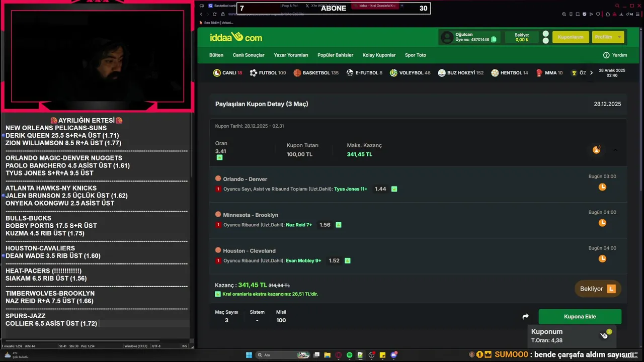The image size is (644, 362).
Task: Open Popüler Bahisler menu
Action: coord(335,55)
